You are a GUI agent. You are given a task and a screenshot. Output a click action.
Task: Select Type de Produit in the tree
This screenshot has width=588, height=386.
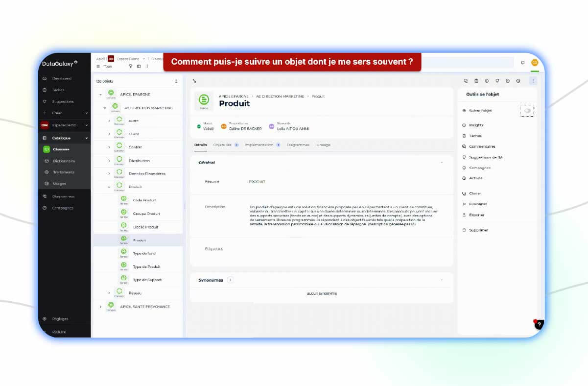(146, 267)
